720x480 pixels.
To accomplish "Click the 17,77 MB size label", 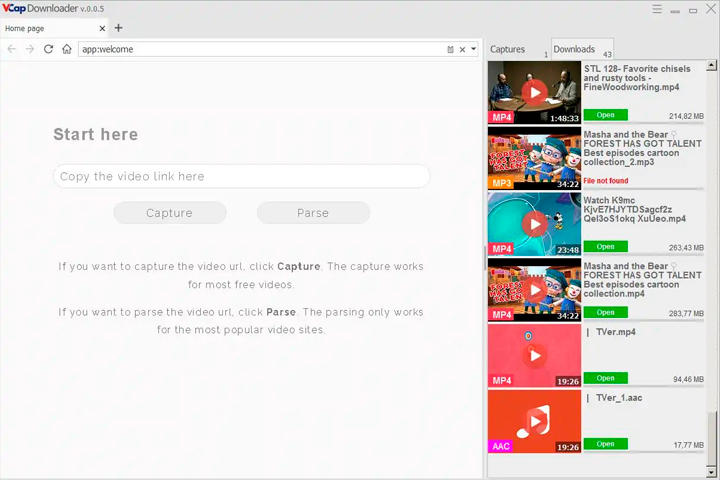I will 688,445.
